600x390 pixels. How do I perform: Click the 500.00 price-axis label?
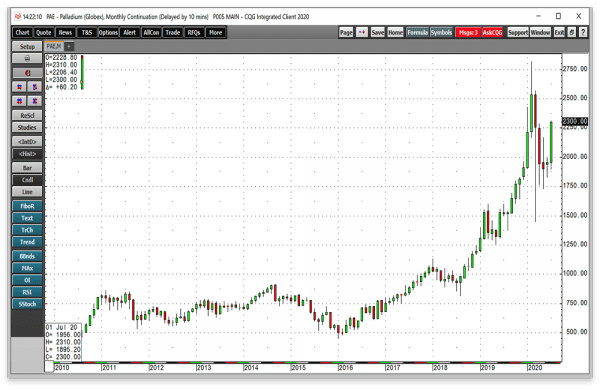pos(577,332)
